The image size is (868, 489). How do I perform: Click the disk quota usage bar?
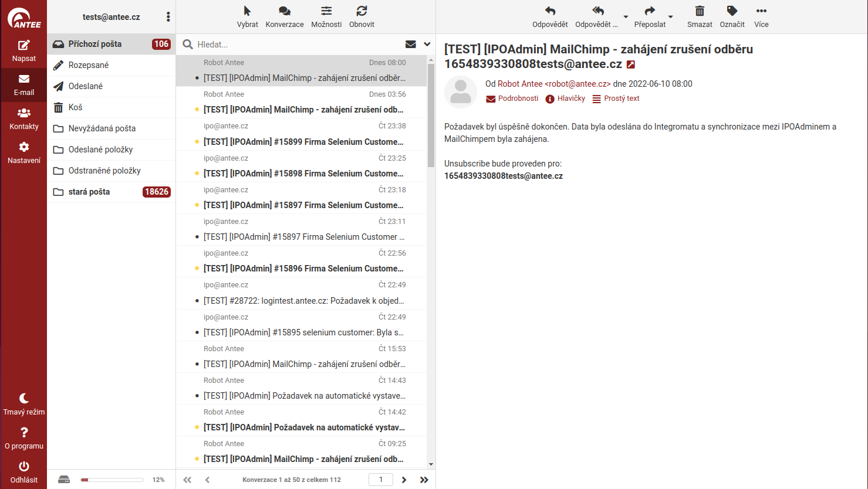(x=112, y=480)
